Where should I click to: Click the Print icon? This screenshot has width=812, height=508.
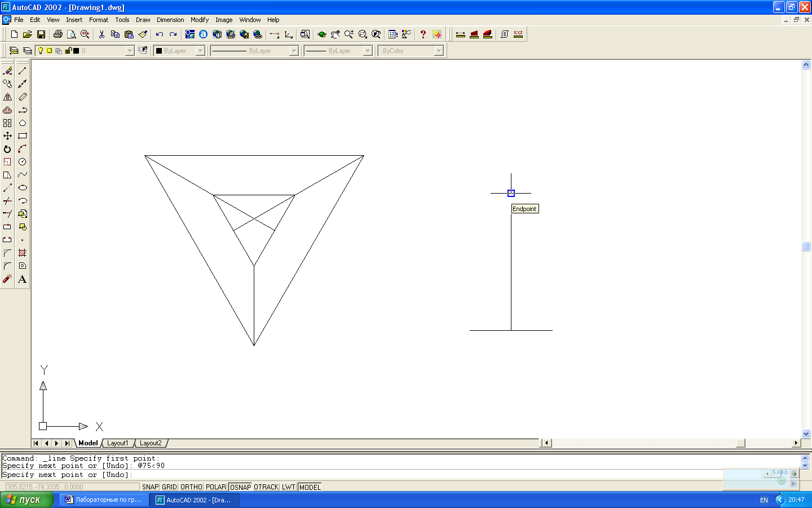(58, 34)
